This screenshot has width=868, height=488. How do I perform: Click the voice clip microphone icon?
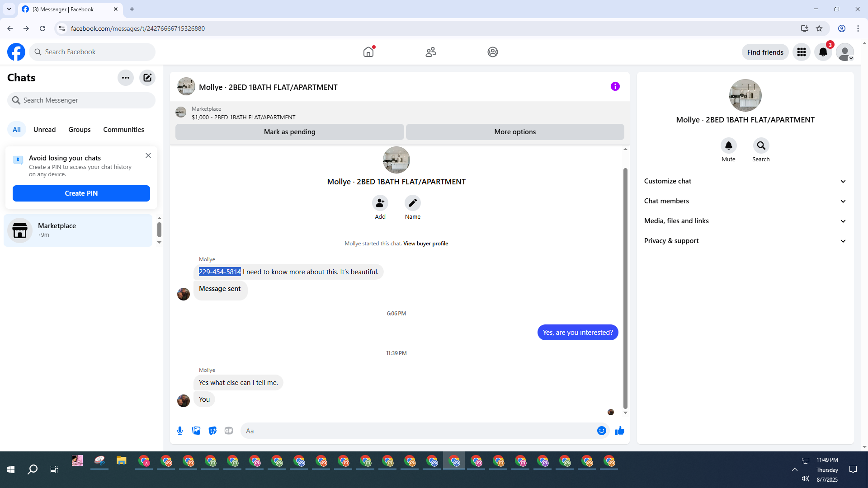[180, 431]
